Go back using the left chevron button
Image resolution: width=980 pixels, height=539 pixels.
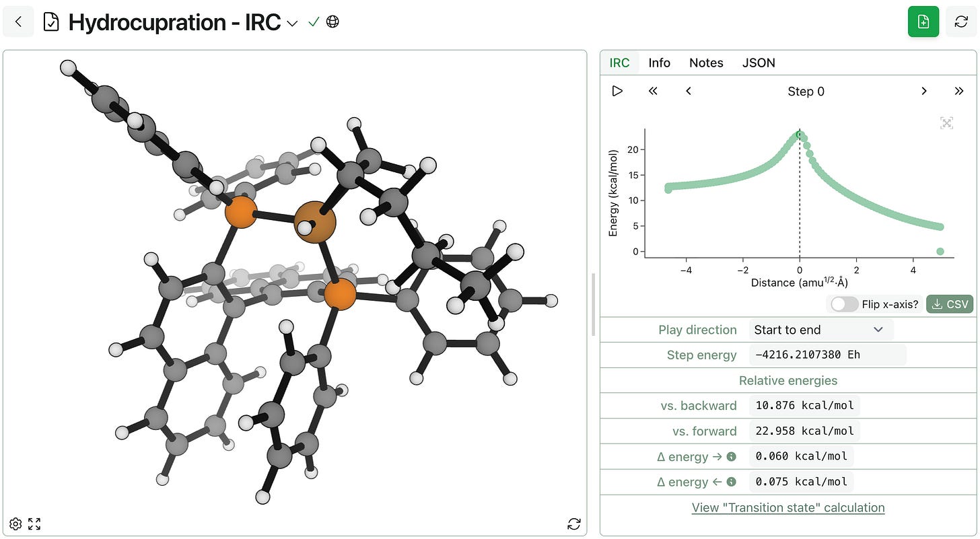point(18,22)
